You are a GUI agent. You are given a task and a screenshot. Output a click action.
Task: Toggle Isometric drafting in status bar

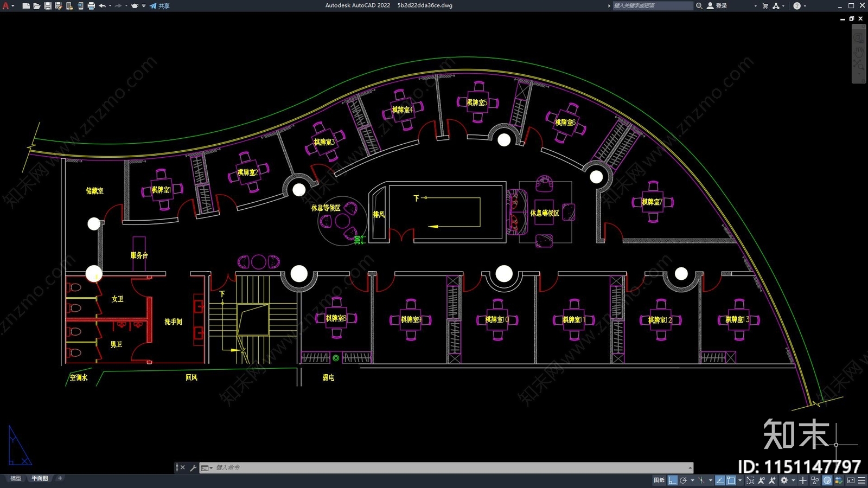coord(701,480)
